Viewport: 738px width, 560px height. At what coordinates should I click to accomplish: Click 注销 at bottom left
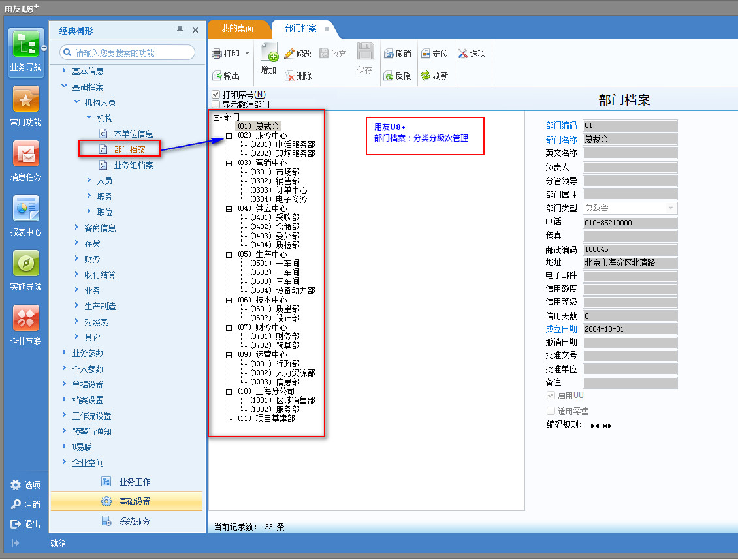[x=26, y=505]
